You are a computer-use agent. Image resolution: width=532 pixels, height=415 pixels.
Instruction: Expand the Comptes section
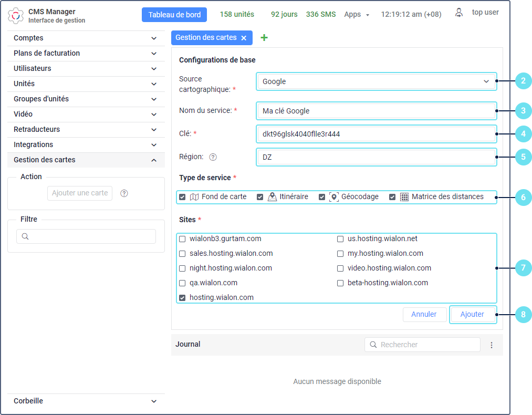coord(86,38)
